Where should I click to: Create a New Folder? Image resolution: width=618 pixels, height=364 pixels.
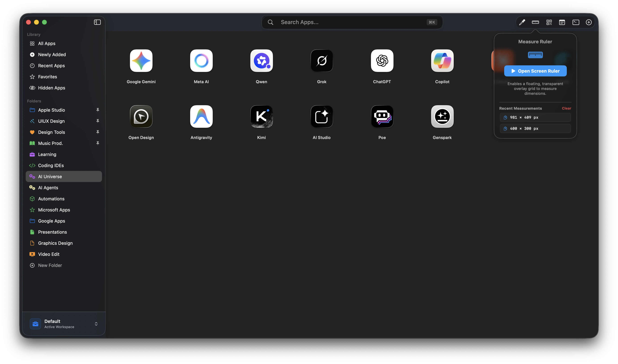coord(64,265)
